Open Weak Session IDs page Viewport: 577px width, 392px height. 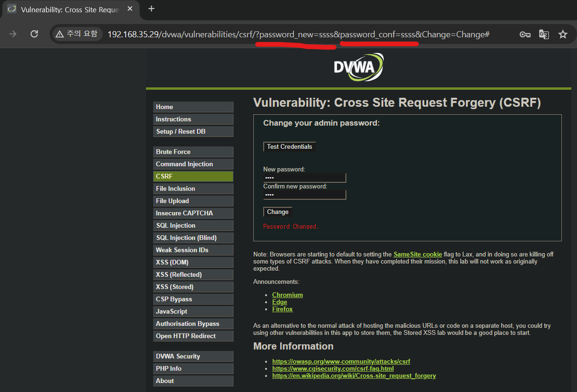click(x=193, y=250)
